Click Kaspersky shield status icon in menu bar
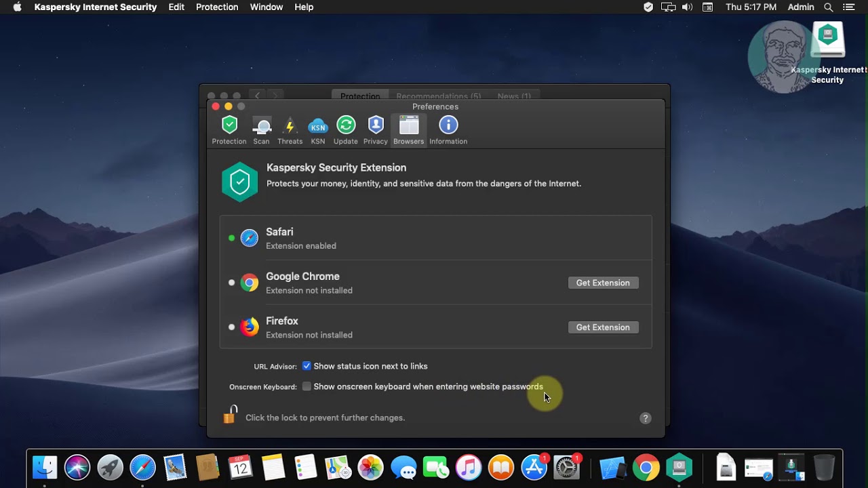The height and width of the screenshot is (488, 868). 648,7
